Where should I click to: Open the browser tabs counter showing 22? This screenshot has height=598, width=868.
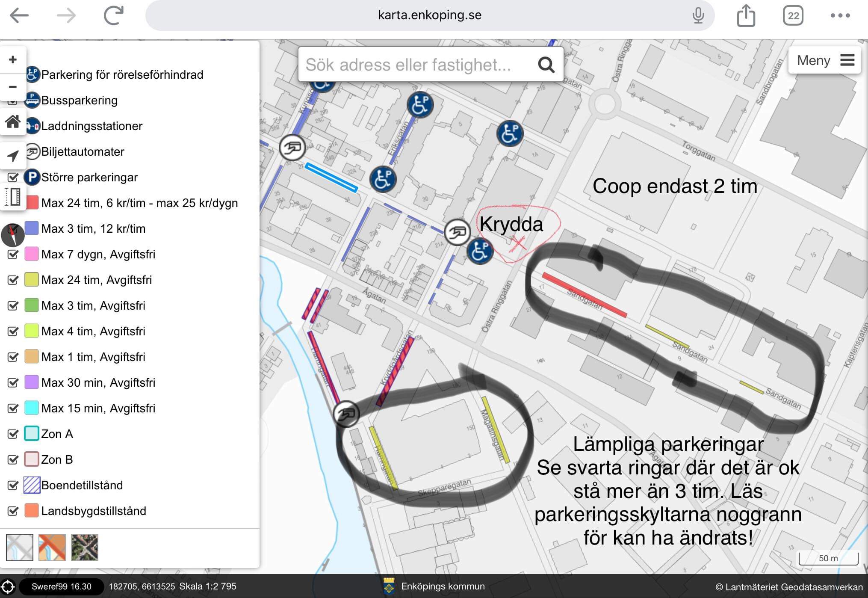pos(793,15)
